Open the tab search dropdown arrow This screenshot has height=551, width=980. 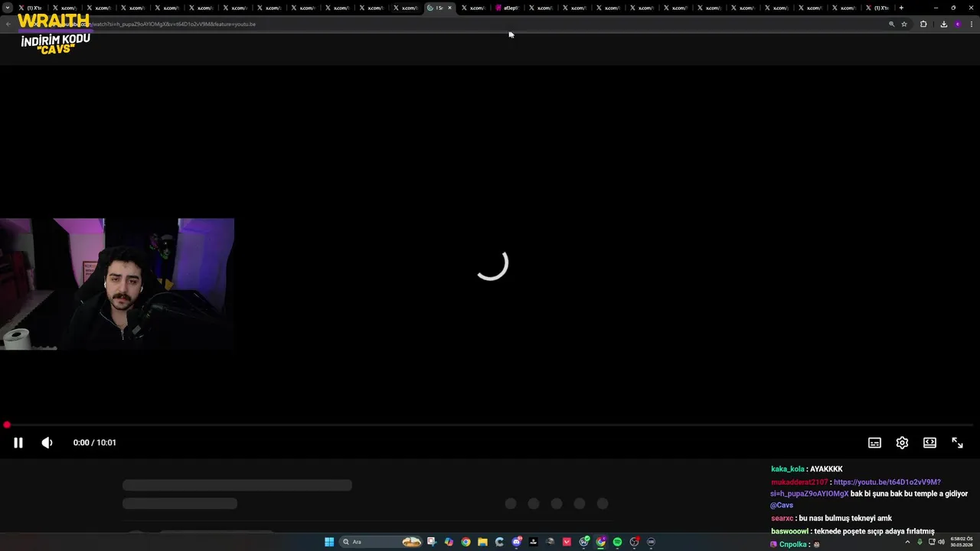(8, 8)
